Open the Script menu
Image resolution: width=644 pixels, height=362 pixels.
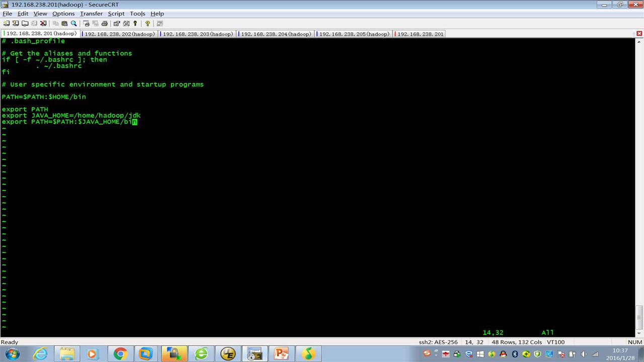[116, 14]
